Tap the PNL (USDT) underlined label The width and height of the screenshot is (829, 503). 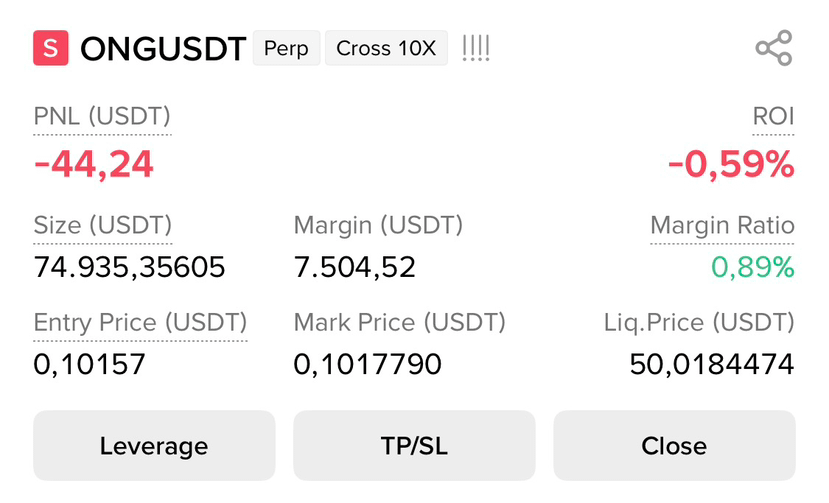click(102, 117)
